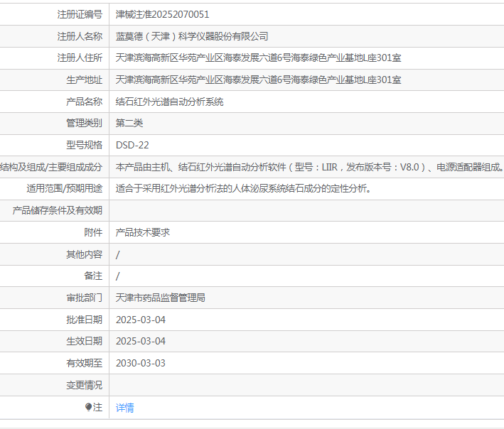Click the 结构及组成/主要组成成分 label
Screen dimensions: 504x429
click(x=51, y=167)
